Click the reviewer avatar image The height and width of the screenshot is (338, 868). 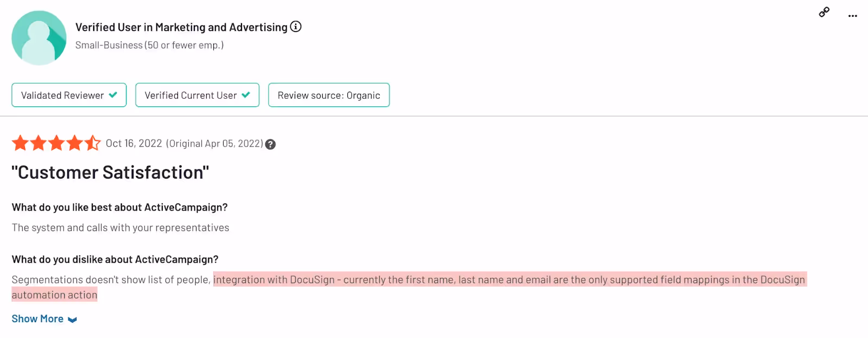coord(39,38)
